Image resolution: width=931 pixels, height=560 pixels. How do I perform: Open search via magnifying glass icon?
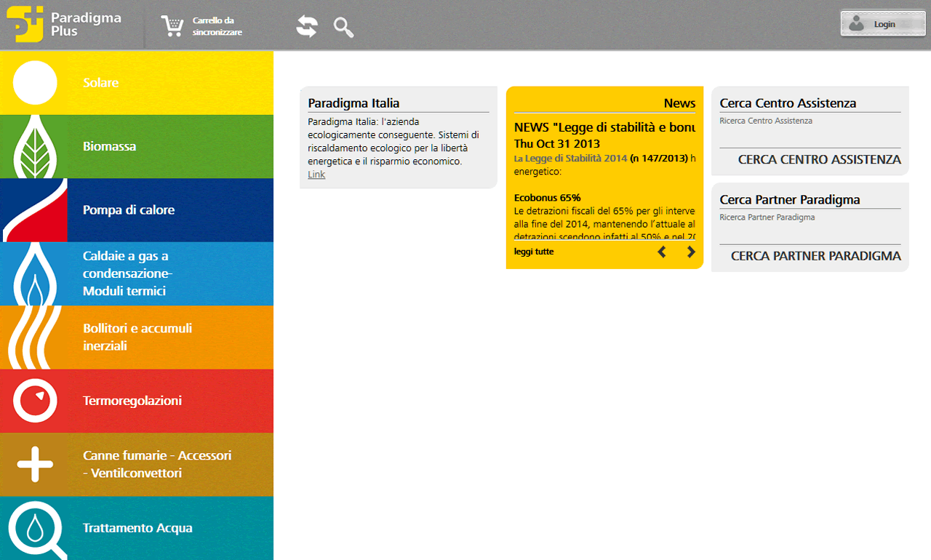coord(343,27)
